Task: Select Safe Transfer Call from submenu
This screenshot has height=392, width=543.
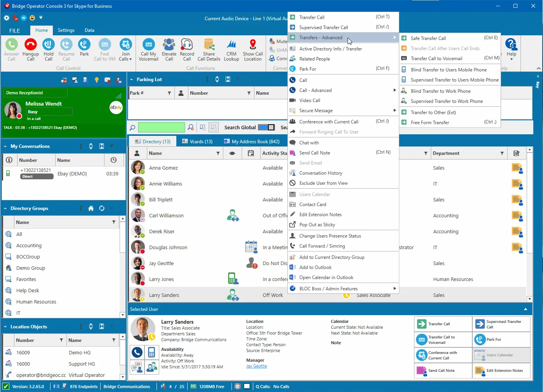Action: 428,38
